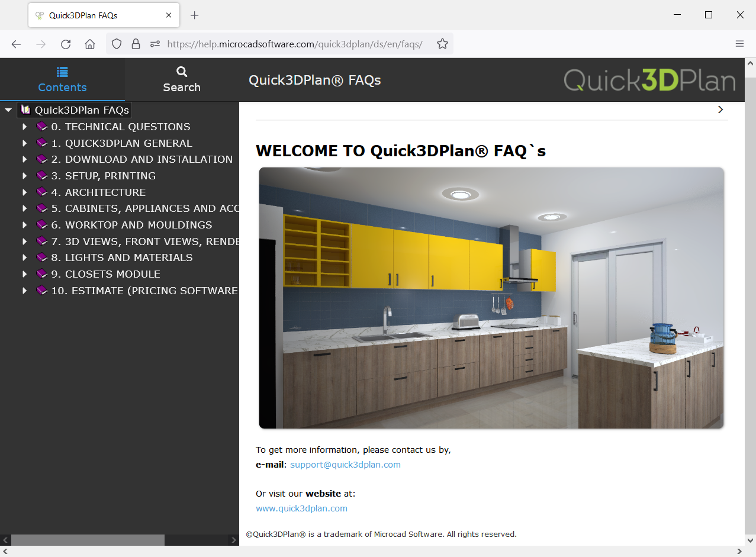
Task: Toggle the bookmark star in the address bar
Action: pyautogui.click(x=442, y=43)
